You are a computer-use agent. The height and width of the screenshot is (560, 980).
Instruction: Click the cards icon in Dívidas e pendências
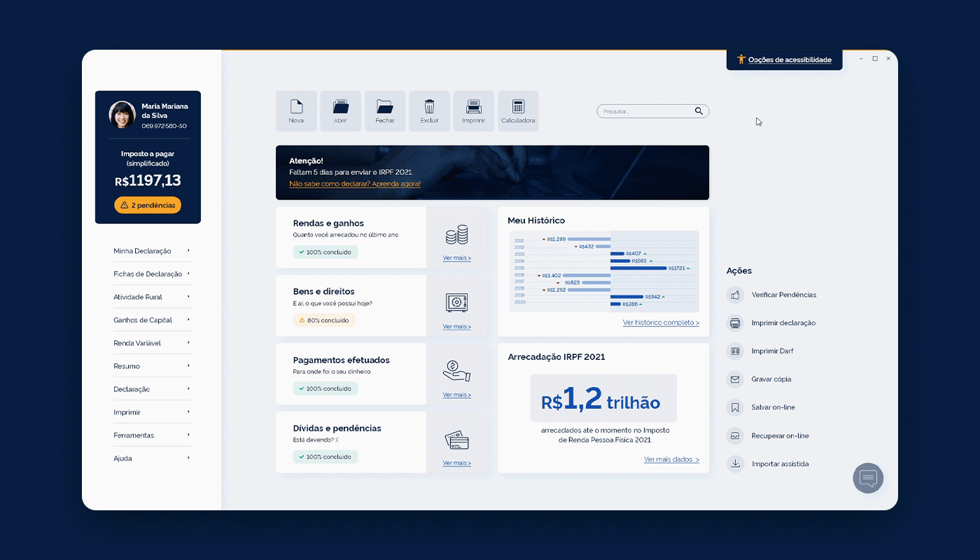point(456,440)
